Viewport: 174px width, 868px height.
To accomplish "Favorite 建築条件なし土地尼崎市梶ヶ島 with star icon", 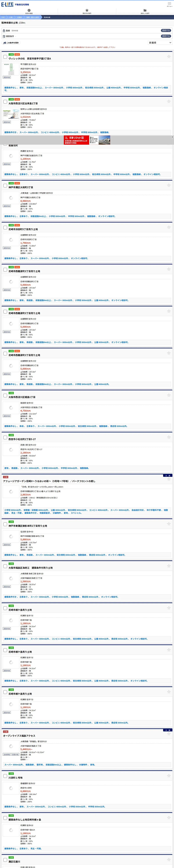I will (x=169, y=818).
